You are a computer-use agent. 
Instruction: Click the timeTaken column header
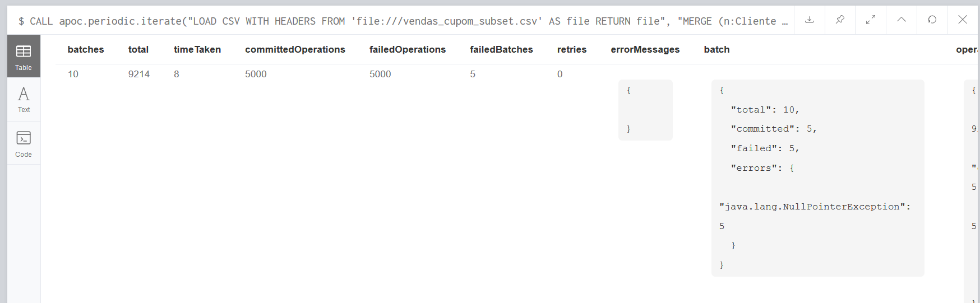[x=197, y=49]
